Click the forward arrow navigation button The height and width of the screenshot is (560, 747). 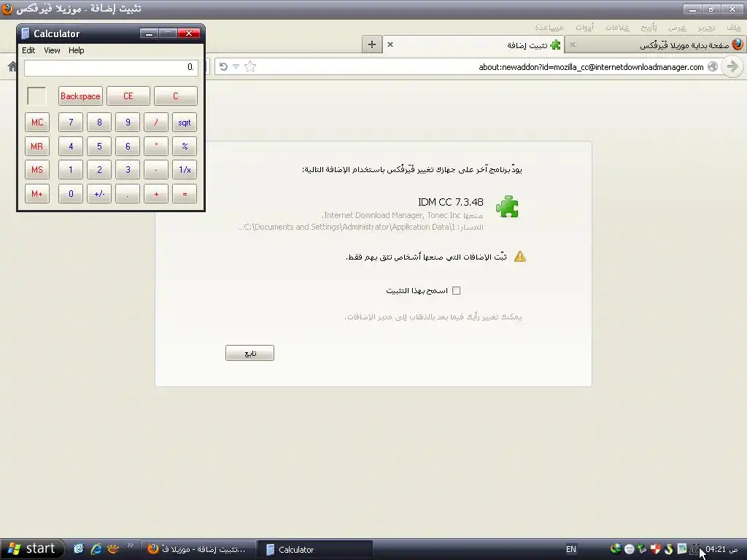[732, 66]
